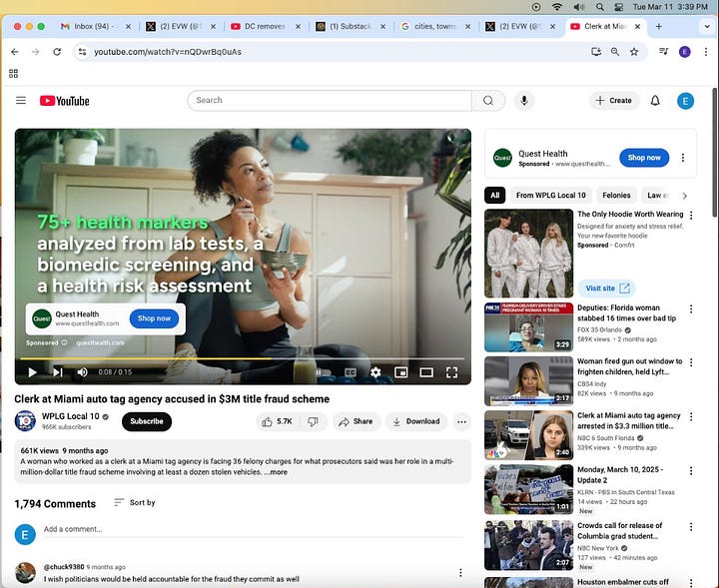
Task: Open browser zoom magnifier icon
Action: pos(615,52)
